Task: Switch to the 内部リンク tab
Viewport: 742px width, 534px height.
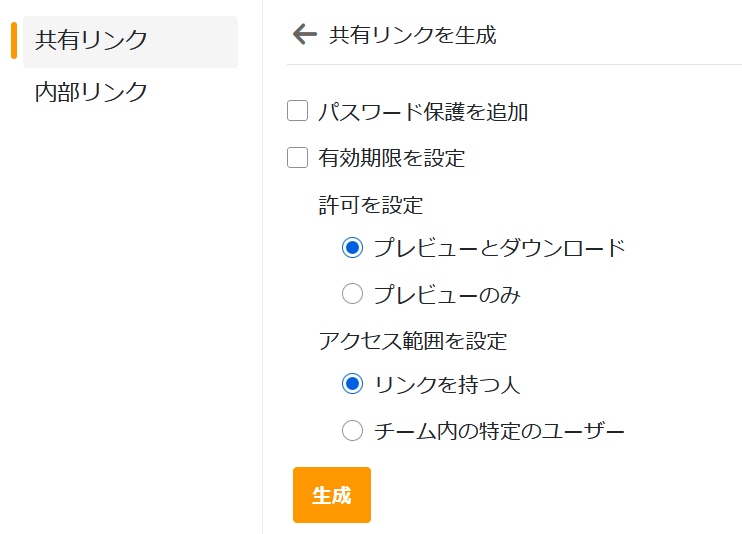Action: tap(92, 92)
